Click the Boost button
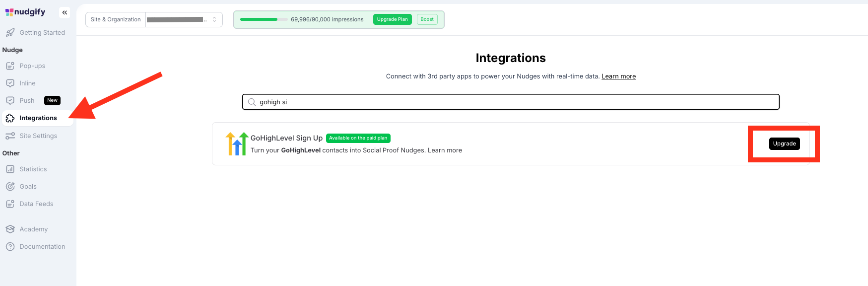This screenshot has height=286, width=868. (427, 19)
